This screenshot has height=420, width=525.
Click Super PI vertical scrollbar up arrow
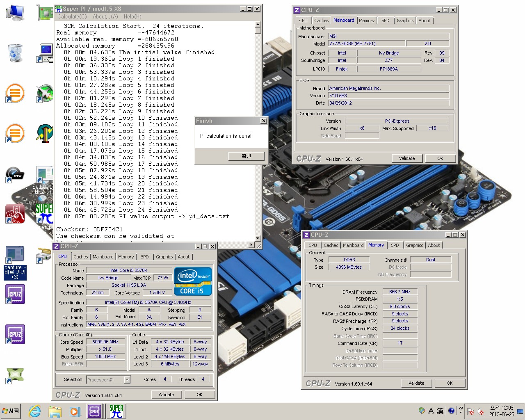(x=258, y=25)
